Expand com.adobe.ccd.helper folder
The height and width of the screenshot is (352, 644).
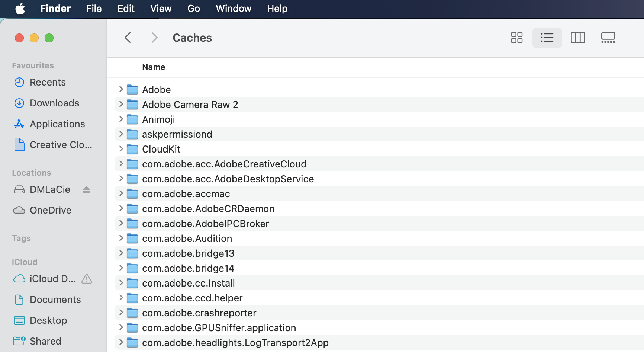point(121,298)
